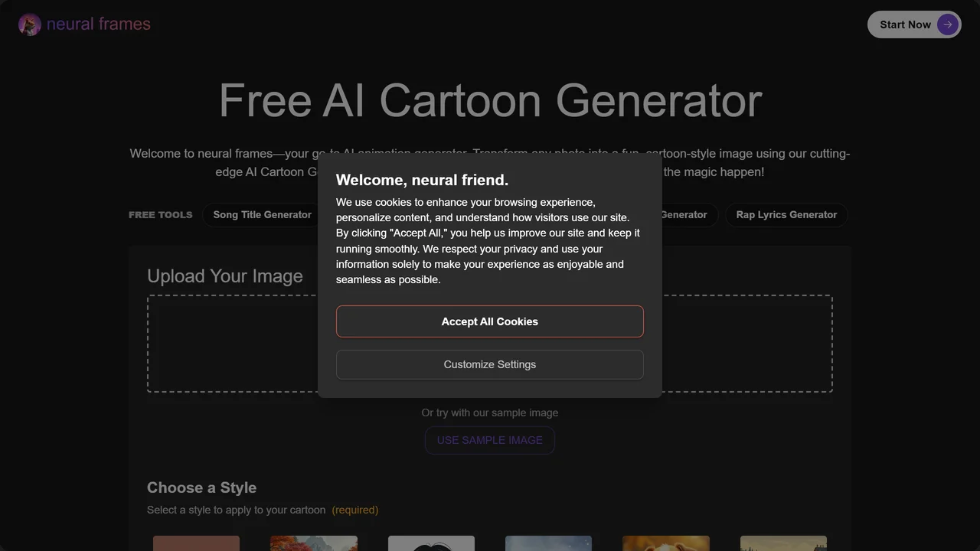Screen dimensions: 980x551
Task: Open the Rap Lyrics Generator tool
Action: point(786,215)
